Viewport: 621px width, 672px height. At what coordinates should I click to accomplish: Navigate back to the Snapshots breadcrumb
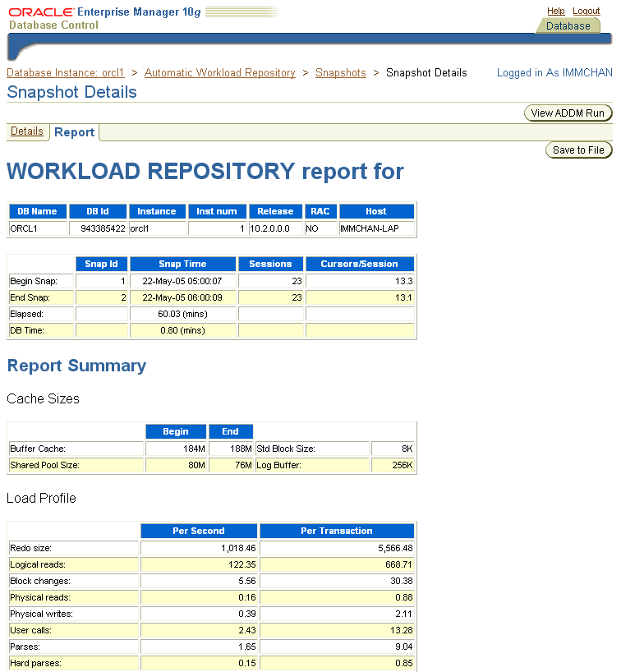(341, 73)
